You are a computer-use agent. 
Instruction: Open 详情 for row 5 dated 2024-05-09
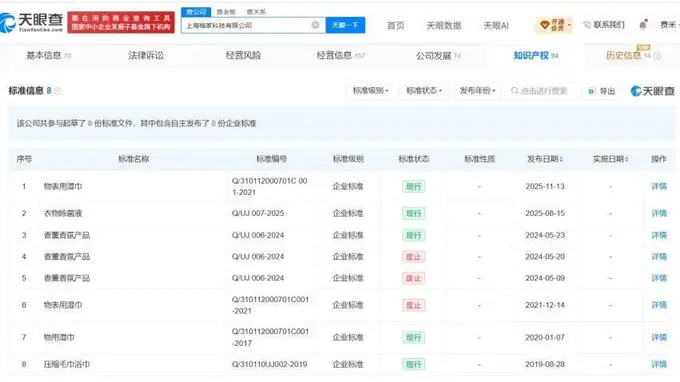point(659,278)
